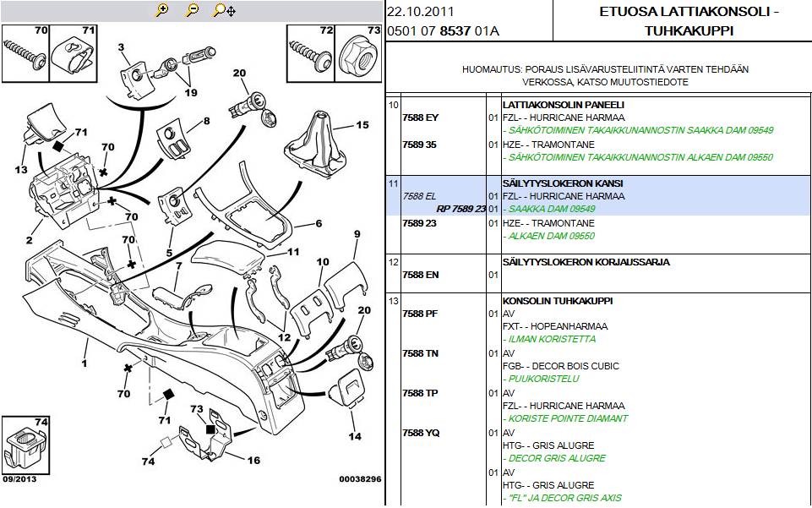Viewport: 812px width, 508px height.
Task: Click the zoom out magnifier icon
Action: [x=192, y=10]
